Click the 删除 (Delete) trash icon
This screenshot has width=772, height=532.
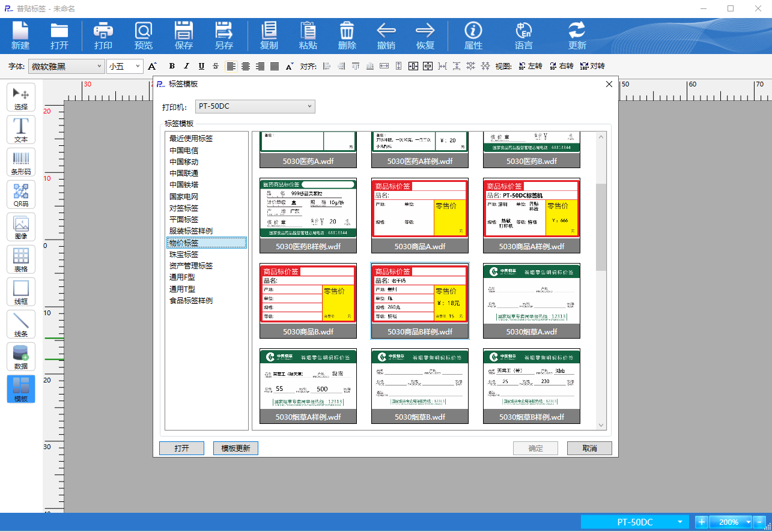pyautogui.click(x=347, y=35)
